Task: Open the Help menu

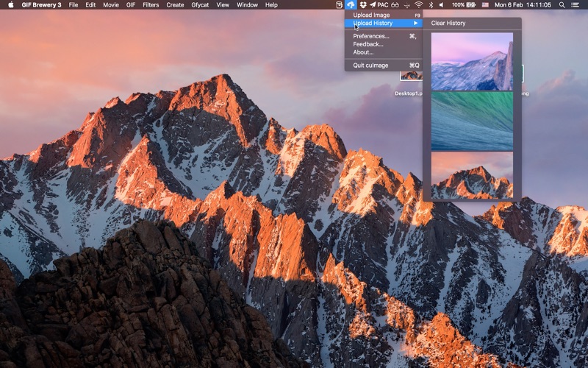Action: [271, 5]
